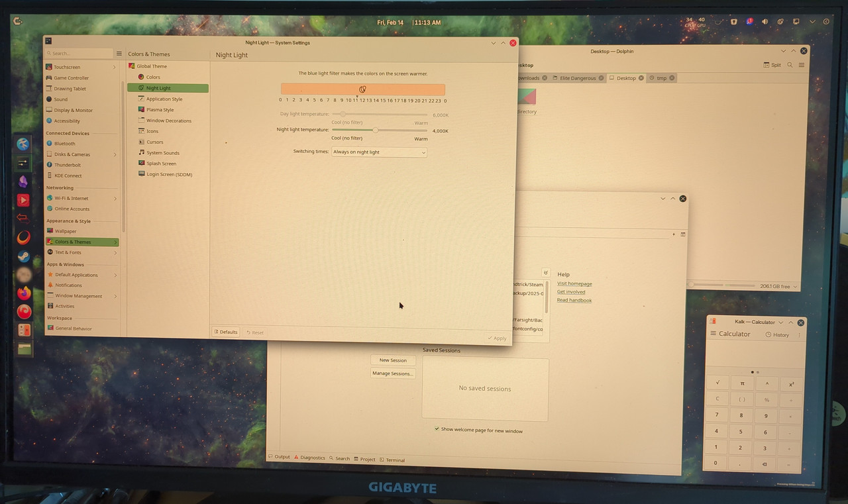This screenshot has width=848, height=504.
Task: Click the Dolphin search magnifier icon
Action: [790, 65]
